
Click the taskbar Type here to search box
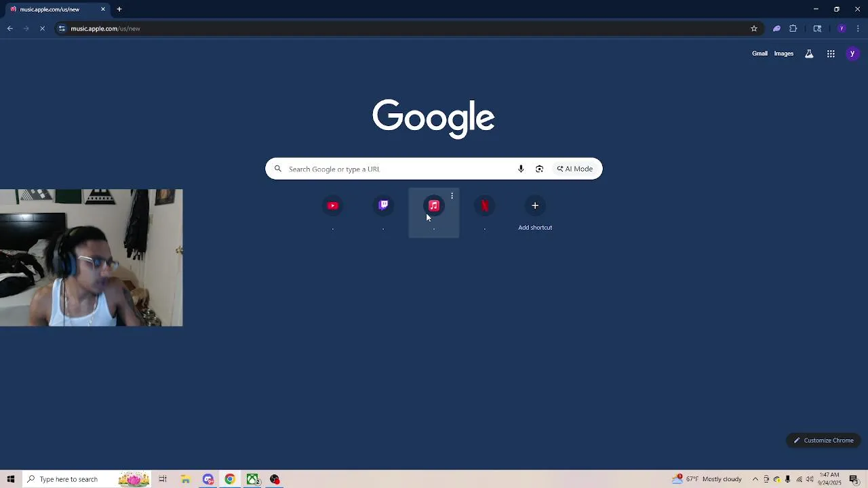[88, 479]
